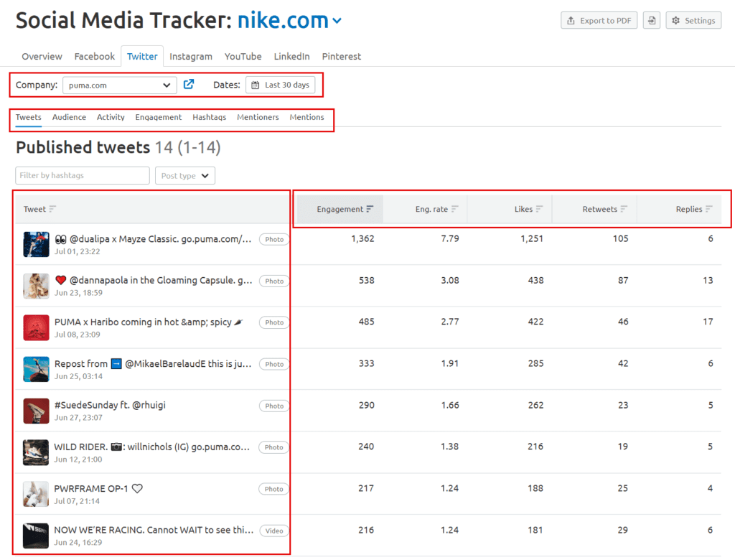Viewport: 735px width, 560px height.
Task: Open the NOW WE'RE RACING tweet text
Action: point(154,530)
